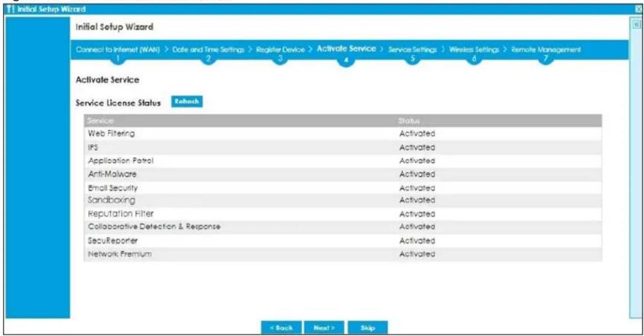Screen dimensions: 644x336
Task: Refresh the service license status
Action: [x=187, y=102]
